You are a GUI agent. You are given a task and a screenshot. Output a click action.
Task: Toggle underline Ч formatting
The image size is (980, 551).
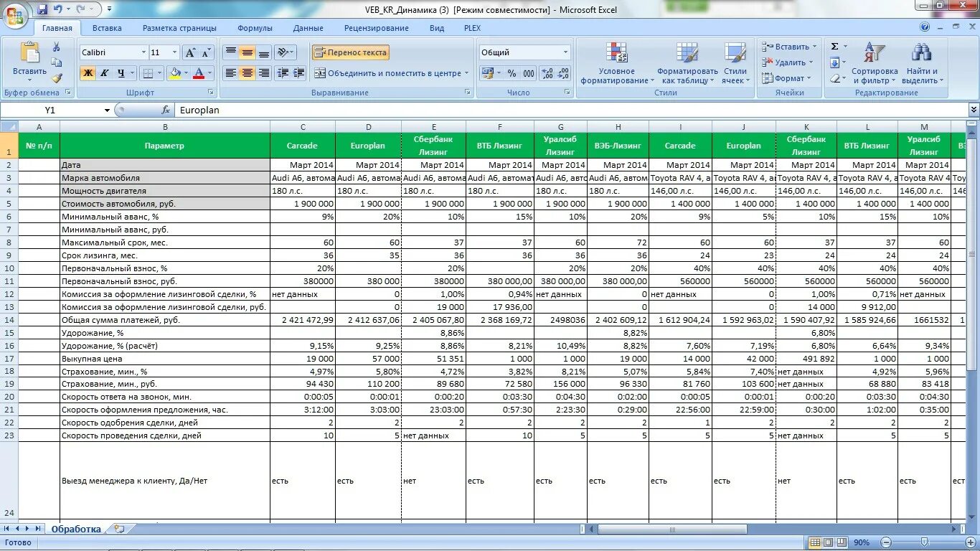pyautogui.click(x=121, y=73)
